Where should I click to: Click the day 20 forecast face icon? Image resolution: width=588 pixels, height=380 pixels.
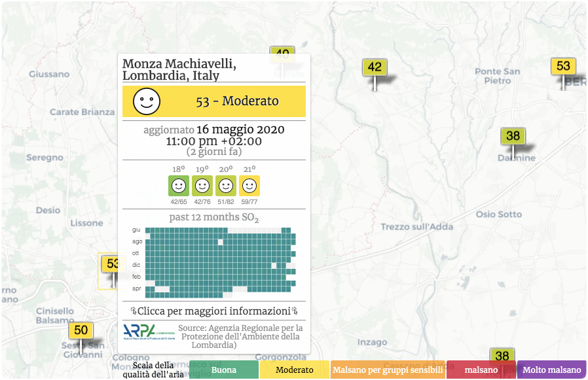click(x=226, y=186)
